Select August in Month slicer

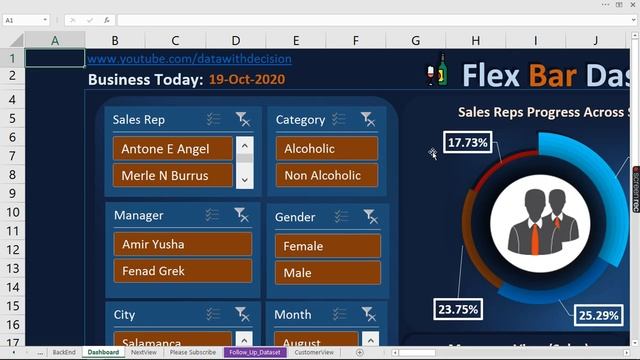click(x=316, y=340)
